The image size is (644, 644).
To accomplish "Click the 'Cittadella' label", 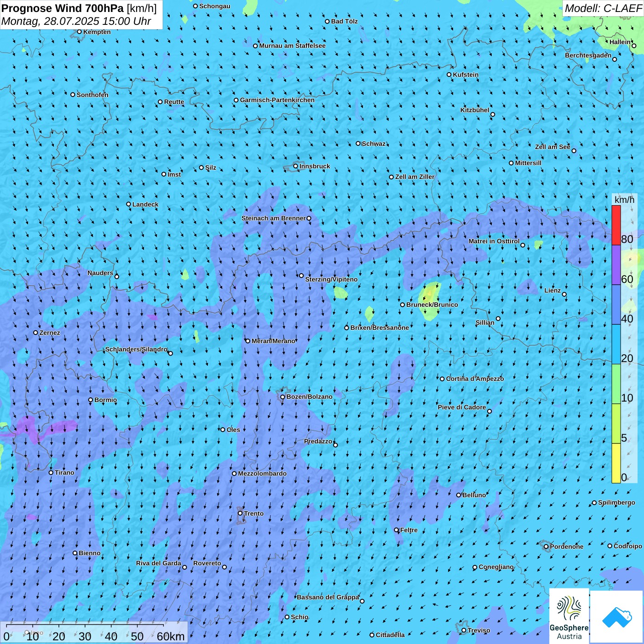I will click(x=391, y=635).
